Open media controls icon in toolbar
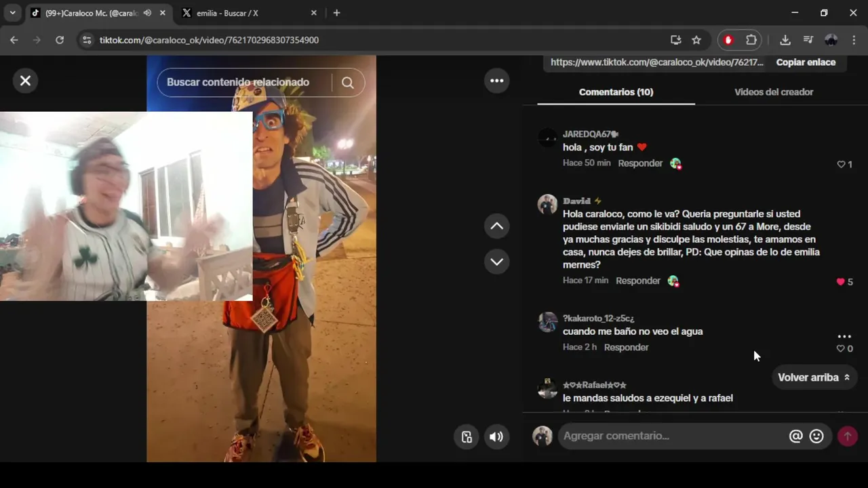The height and width of the screenshot is (488, 868). 808,40
